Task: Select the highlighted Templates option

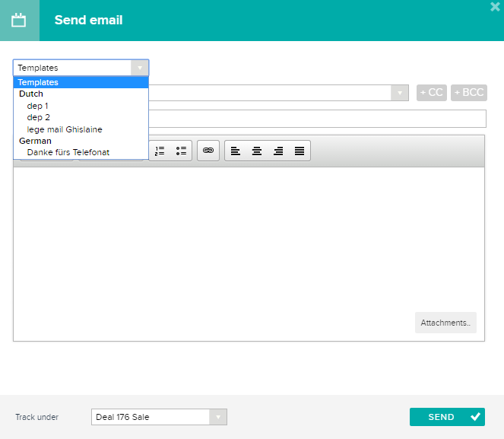Action: click(81, 82)
